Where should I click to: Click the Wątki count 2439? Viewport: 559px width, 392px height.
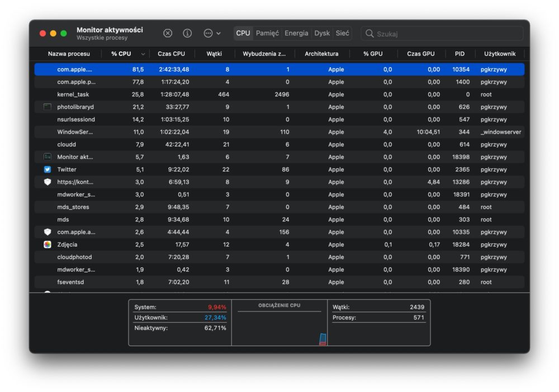click(x=417, y=307)
